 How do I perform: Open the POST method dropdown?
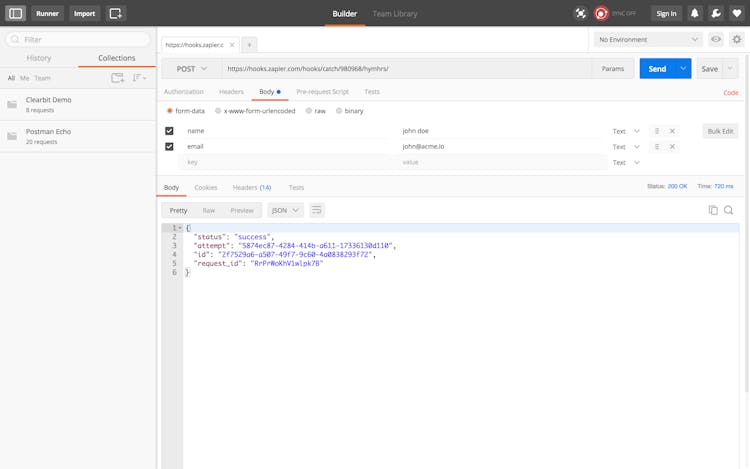click(192, 69)
